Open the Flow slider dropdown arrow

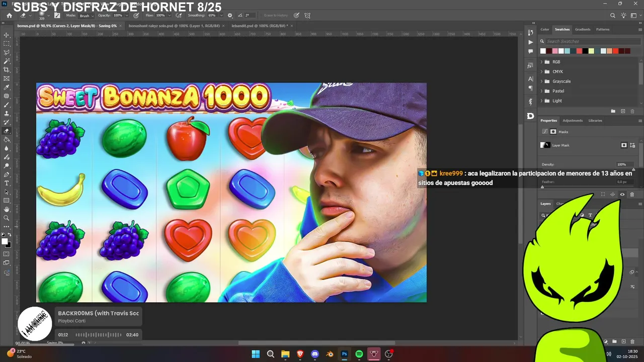click(170, 16)
